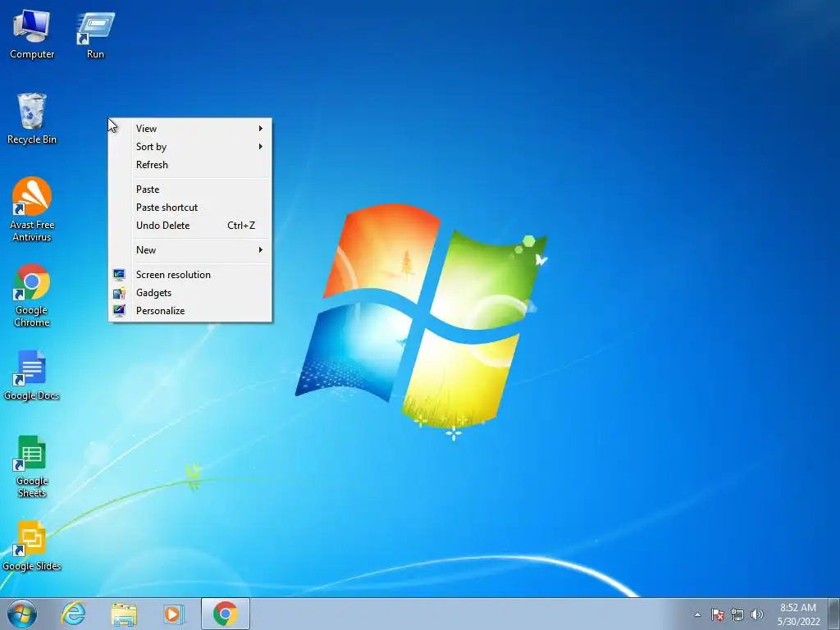Select the Google Slides desktop shortcut
Screen dimensions: 840x630
click(32, 546)
